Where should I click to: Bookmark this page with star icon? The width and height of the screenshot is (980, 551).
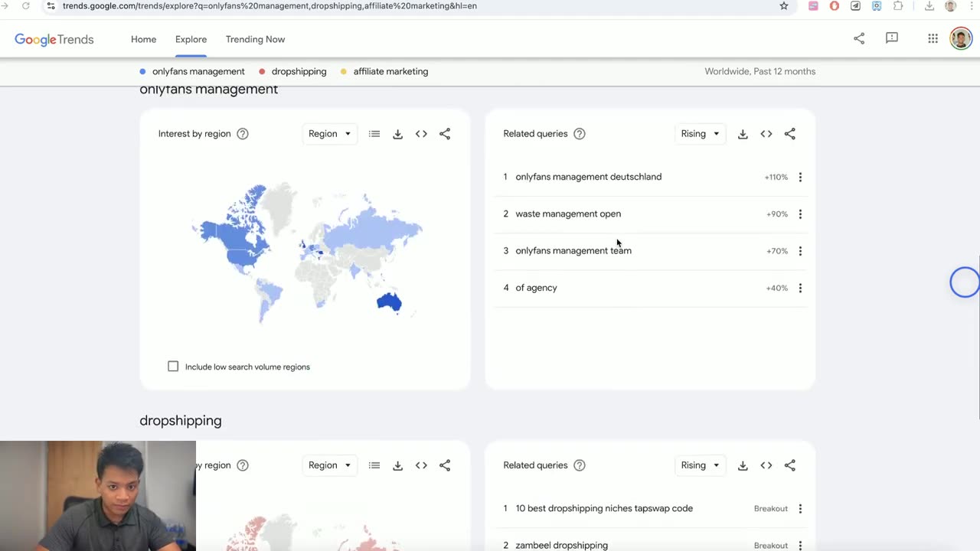(784, 6)
